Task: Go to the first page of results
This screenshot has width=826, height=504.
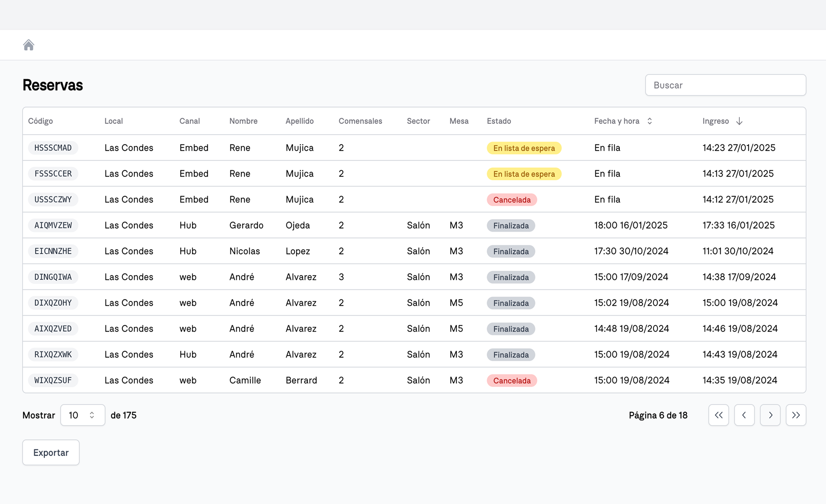Action: click(718, 415)
